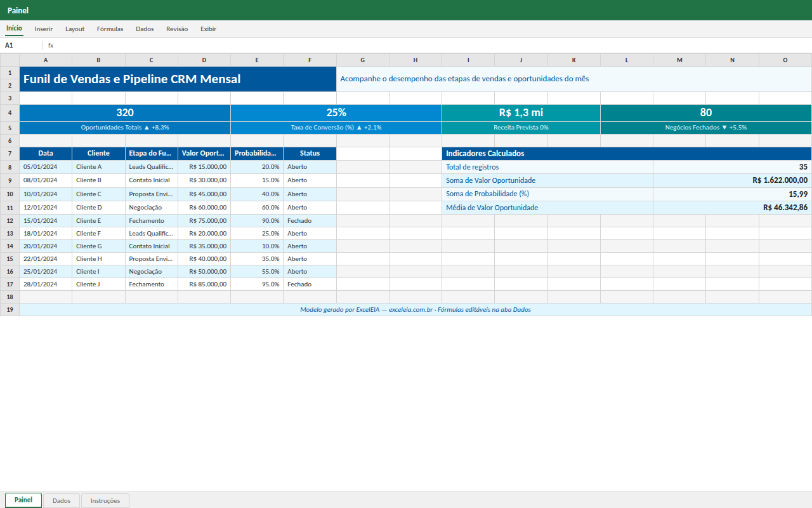The width and height of the screenshot is (812, 508).
Task: Click the Fechado status for Cliente J
Action: 310,284
